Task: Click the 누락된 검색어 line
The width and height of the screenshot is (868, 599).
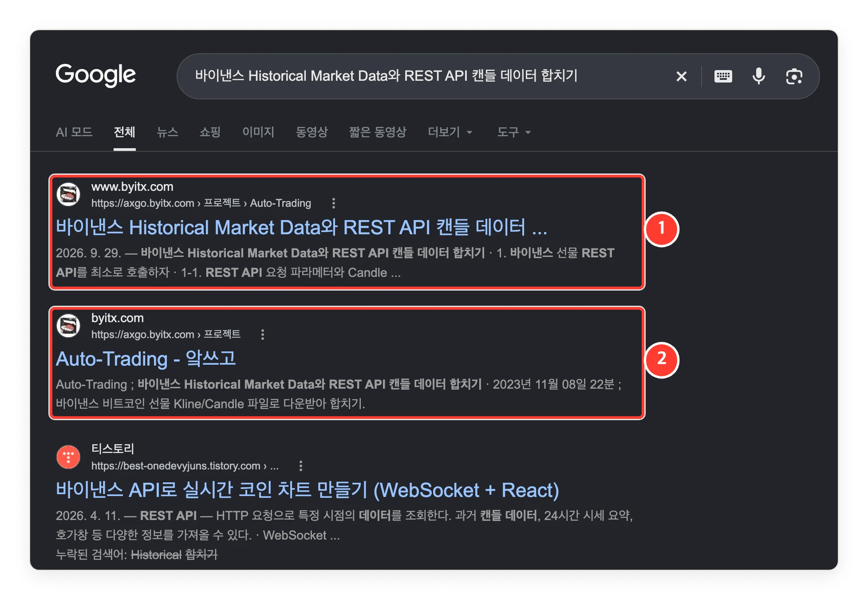Action: click(x=137, y=555)
